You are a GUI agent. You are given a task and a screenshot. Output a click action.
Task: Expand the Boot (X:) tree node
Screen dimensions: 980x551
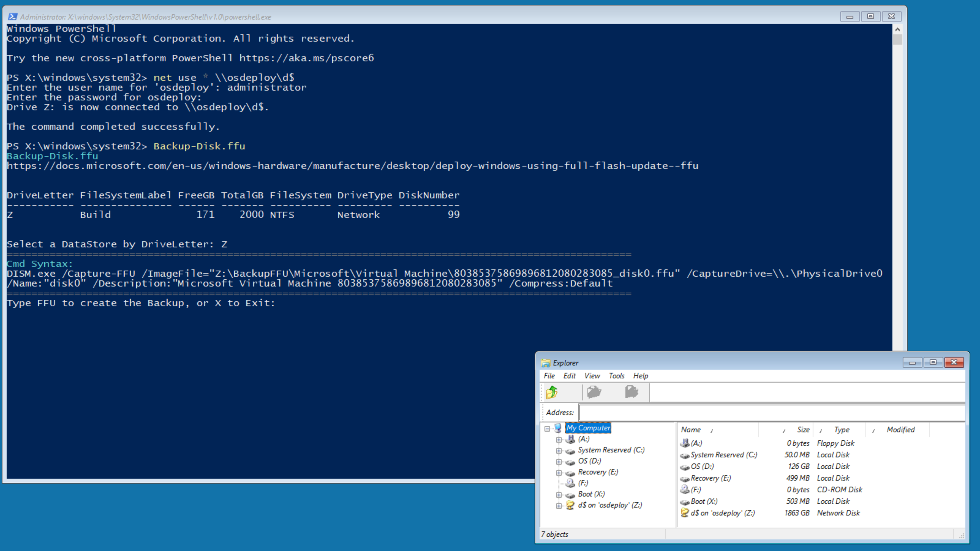pyautogui.click(x=559, y=495)
